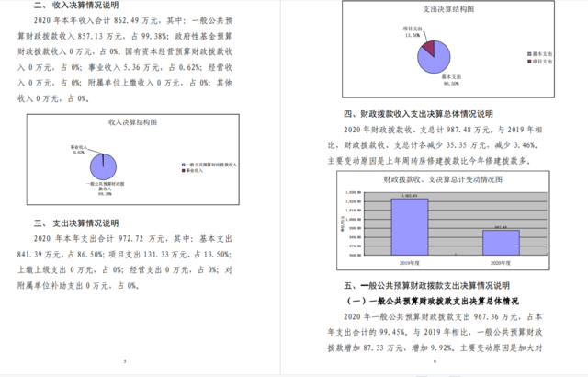Screen dimensions: 588x377
Task: Click page number 5 at bottom
Action: click(123, 360)
